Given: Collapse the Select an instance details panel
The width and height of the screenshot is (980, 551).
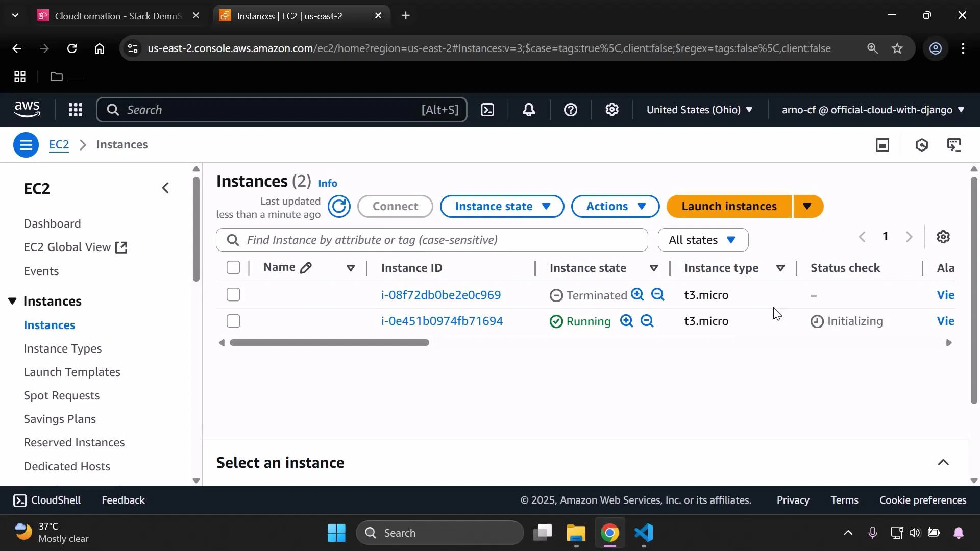Looking at the screenshot, I should click(x=943, y=463).
